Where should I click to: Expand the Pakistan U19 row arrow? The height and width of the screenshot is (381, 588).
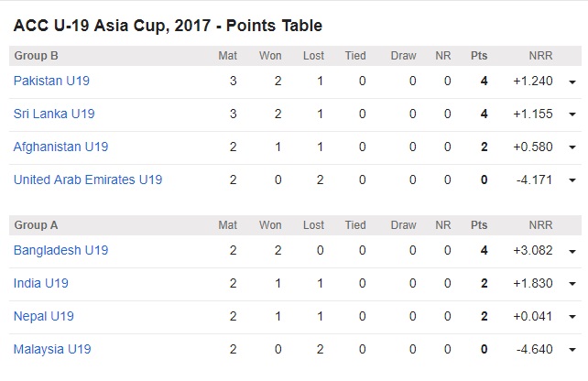[x=572, y=82]
